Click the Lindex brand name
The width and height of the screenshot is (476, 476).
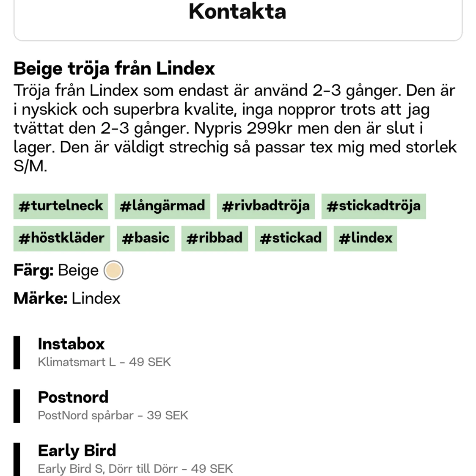point(96,298)
